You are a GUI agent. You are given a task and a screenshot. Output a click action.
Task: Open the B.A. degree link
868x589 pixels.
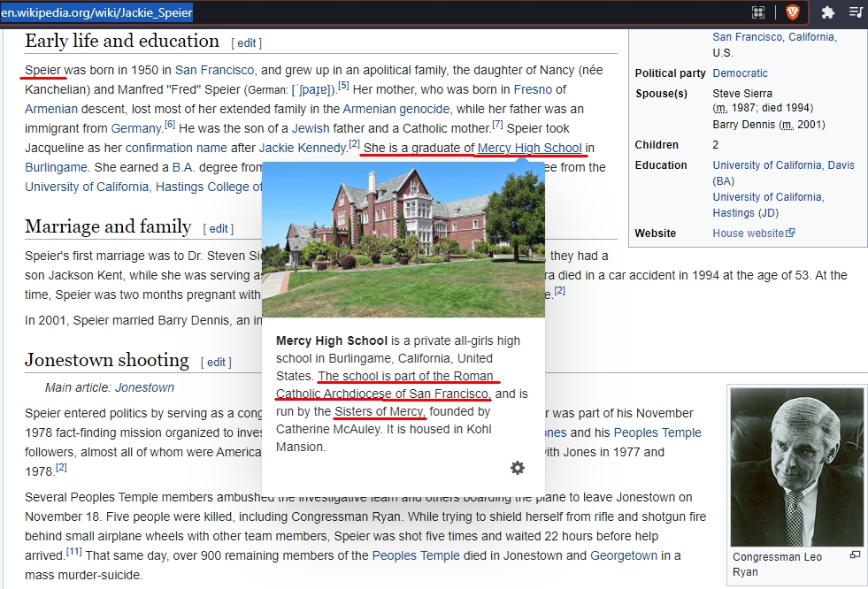pos(184,167)
